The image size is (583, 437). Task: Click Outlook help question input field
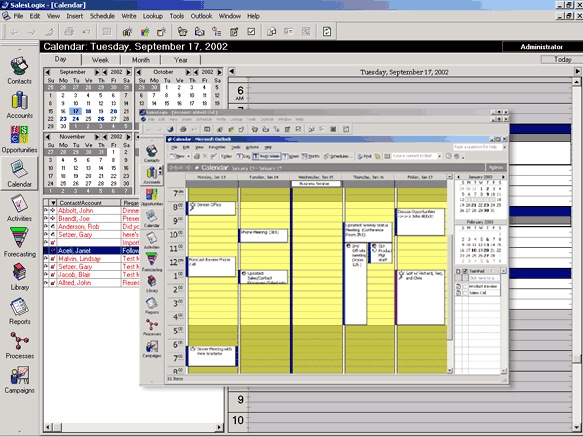tap(477, 147)
